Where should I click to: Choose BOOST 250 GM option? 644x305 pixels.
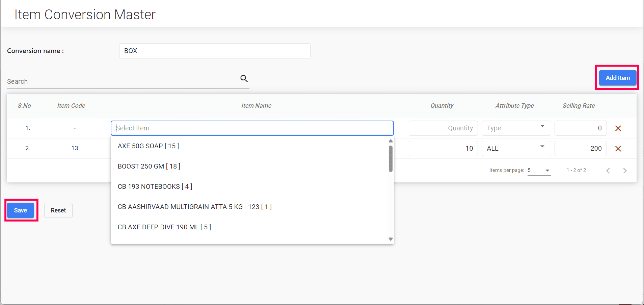coord(149,166)
